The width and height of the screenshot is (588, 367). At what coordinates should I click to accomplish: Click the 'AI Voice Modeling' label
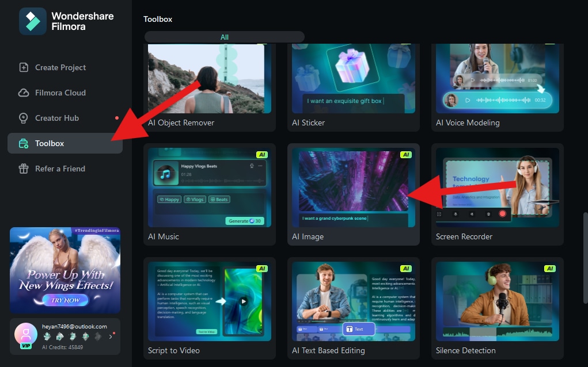468,123
